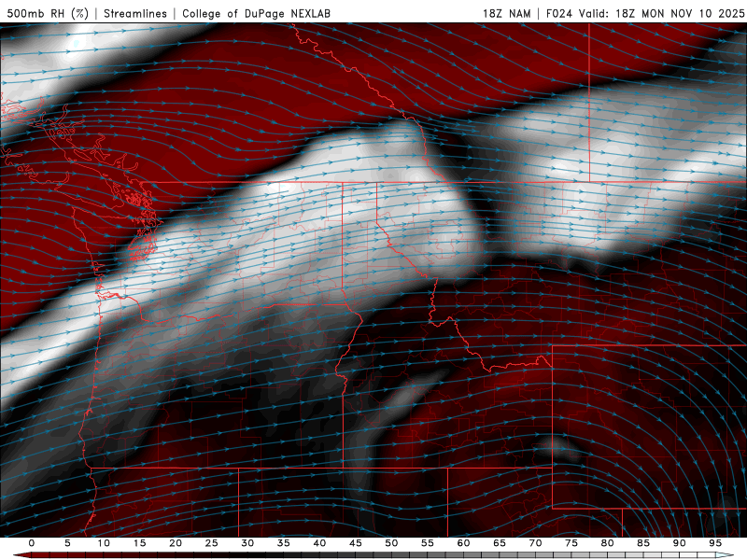Select the 85 label on color scale
This screenshot has height=560, width=747.
(643, 543)
